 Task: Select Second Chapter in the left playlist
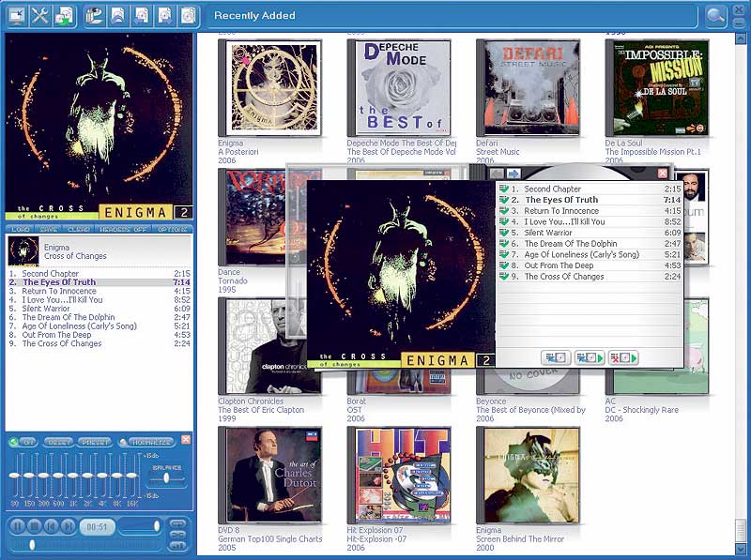pyautogui.click(x=100, y=274)
